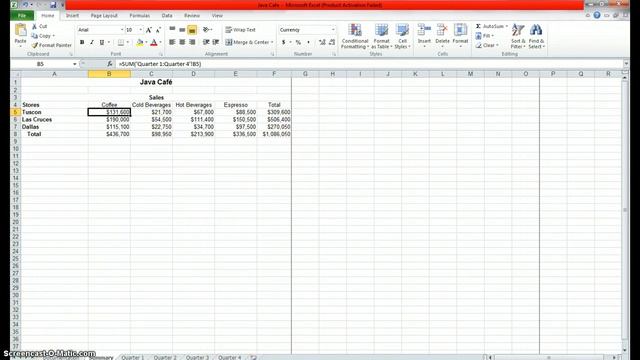Click the text Orientation icon

click(x=206, y=29)
